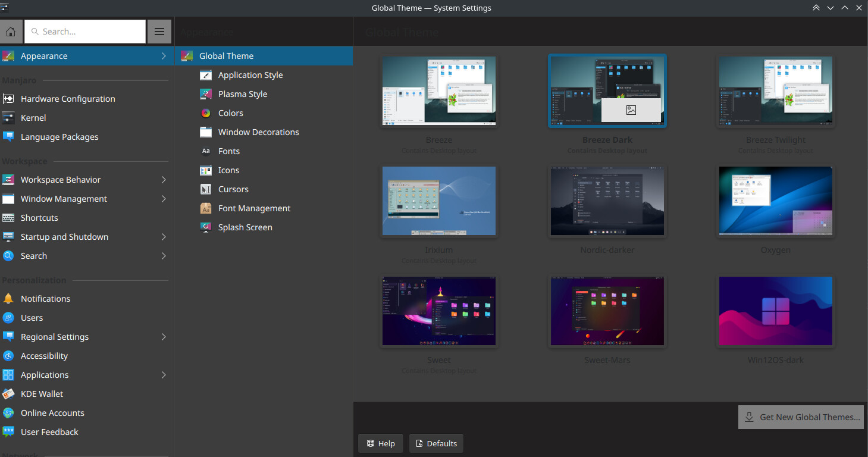
Task: Choose the Irixium theme thumbnail
Action: click(x=439, y=201)
